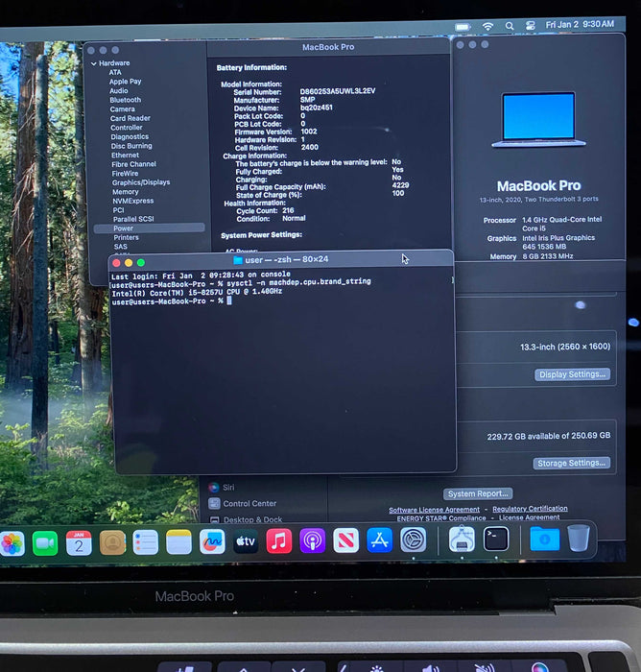Open the Notes app icon
Screen dimensions: 641x672
coord(178,542)
